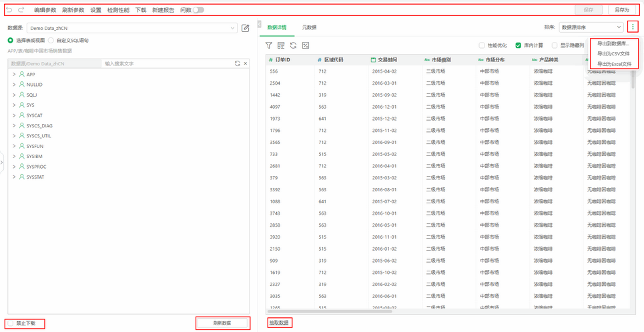This screenshot has height=332, width=644.
Task: Refresh the data preview with the refresh icon
Action: click(293, 45)
